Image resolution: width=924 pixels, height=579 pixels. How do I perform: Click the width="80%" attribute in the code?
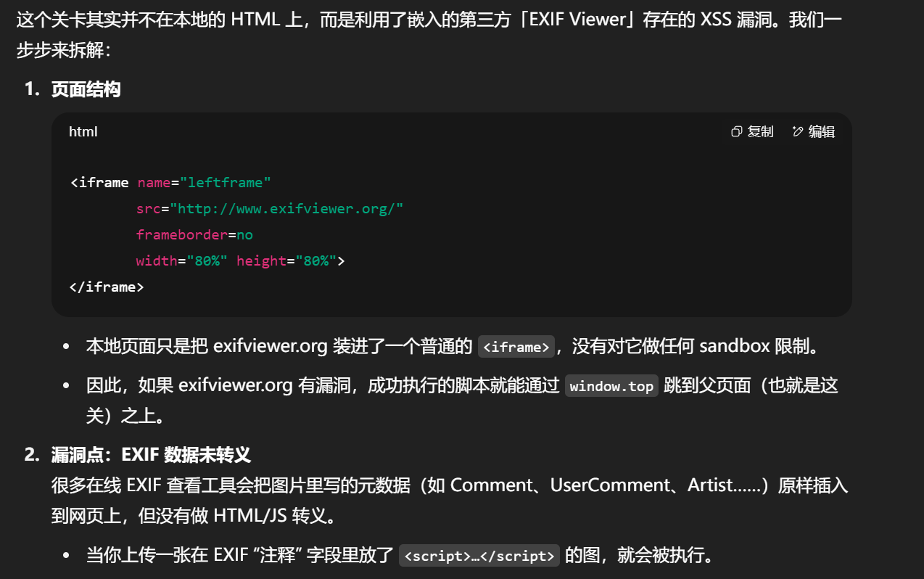(x=182, y=261)
